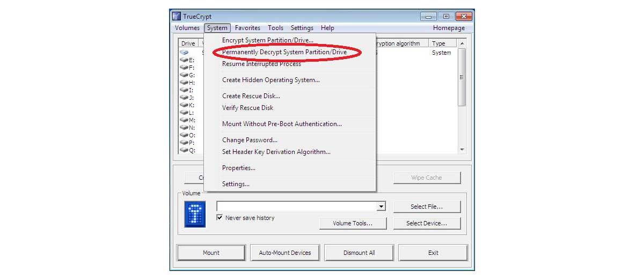Select drive N: icon
This screenshot has width=644, height=279.
[x=184, y=128]
